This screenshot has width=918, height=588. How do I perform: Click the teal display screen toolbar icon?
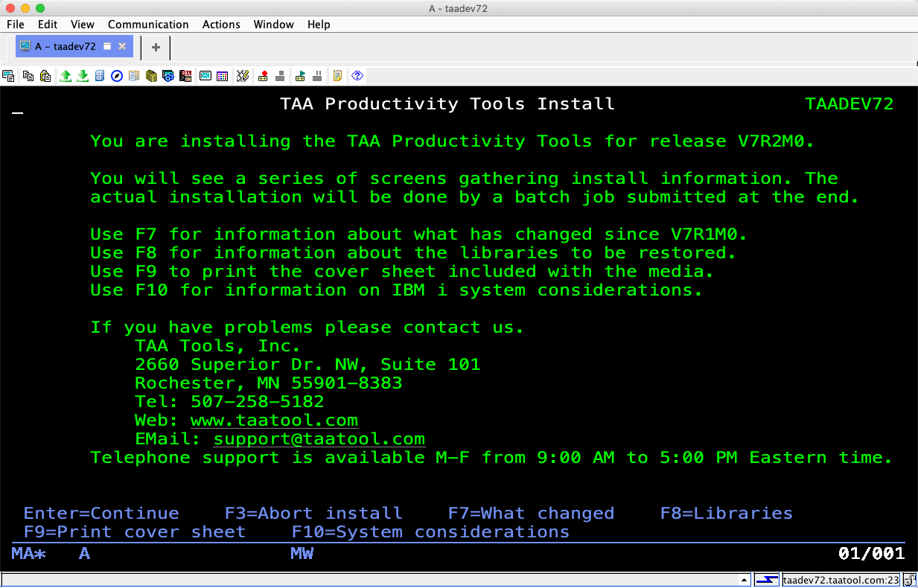coord(205,76)
